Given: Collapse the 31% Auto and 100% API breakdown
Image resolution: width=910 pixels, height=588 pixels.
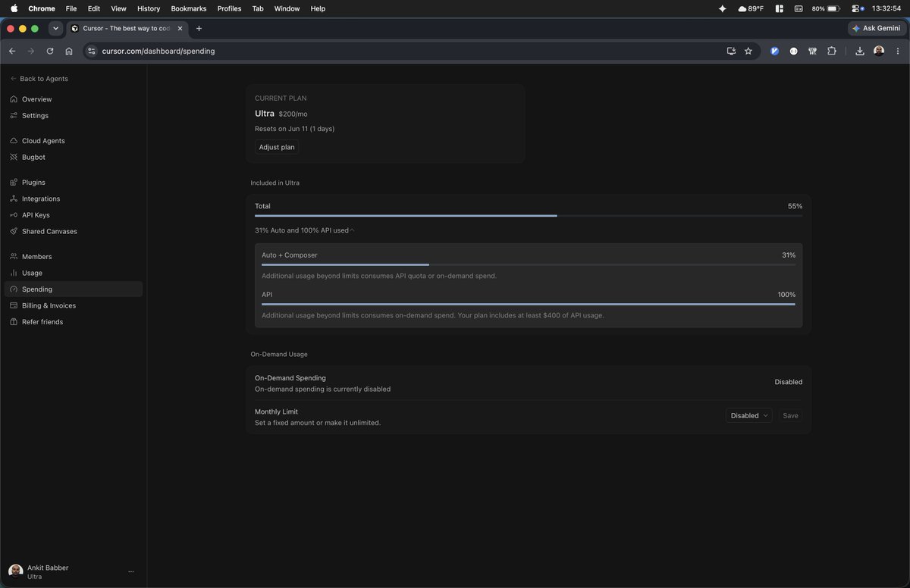Looking at the screenshot, I should 305,230.
